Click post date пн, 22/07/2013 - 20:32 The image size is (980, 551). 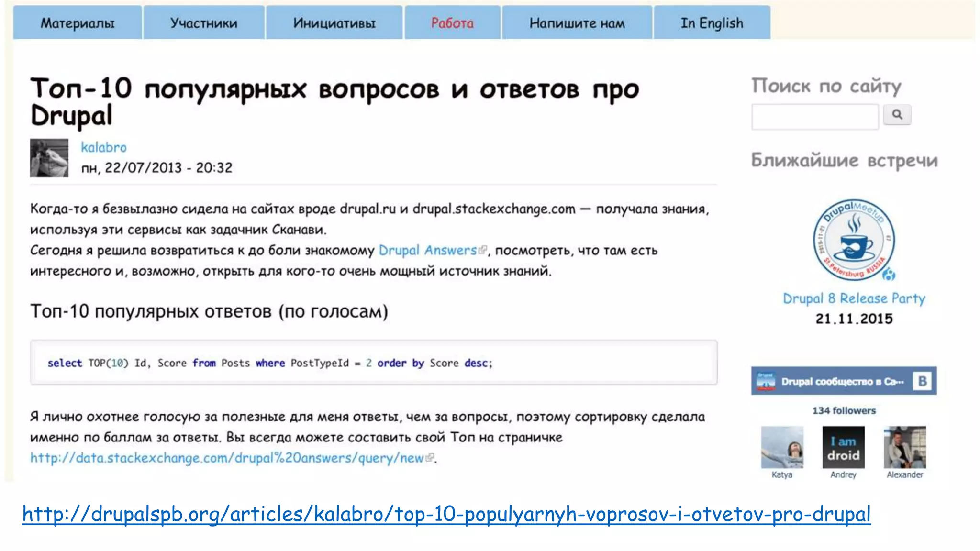[156, 168]
